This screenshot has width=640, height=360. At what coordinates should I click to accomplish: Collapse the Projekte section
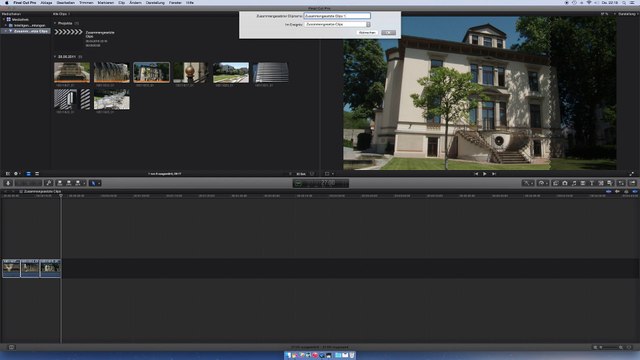(55, 23)
